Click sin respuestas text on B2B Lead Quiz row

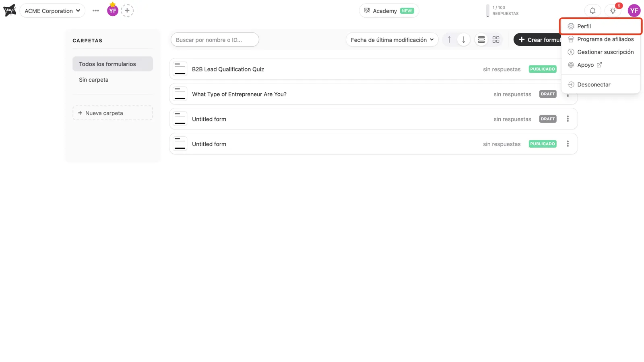point(502,69)
